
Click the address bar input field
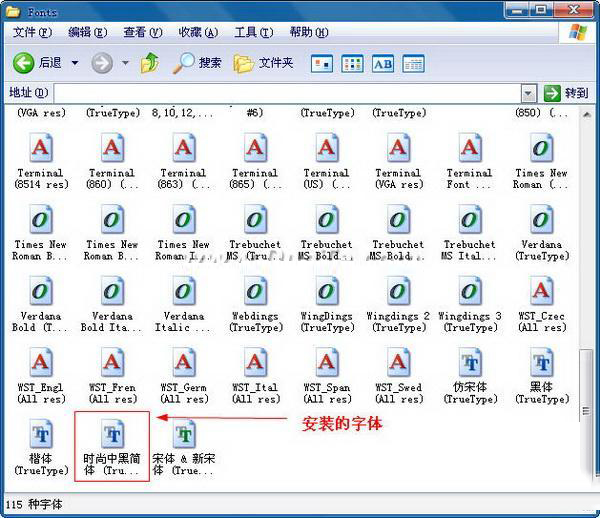pyautogui.click(x=288, y=93)
